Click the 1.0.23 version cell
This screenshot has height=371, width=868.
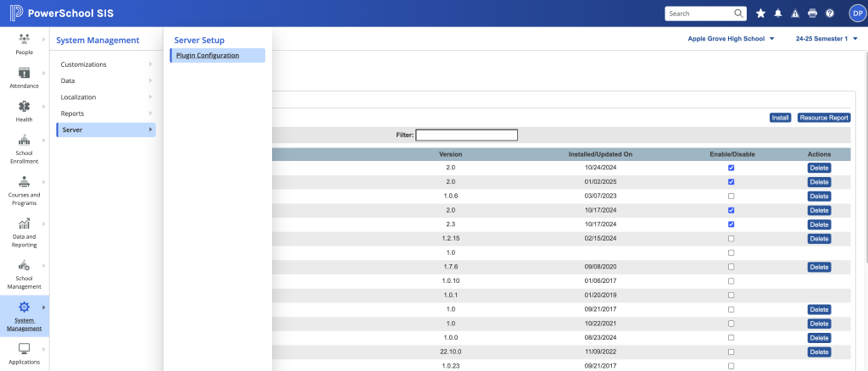pyautogui.click(x=451, y=365)
